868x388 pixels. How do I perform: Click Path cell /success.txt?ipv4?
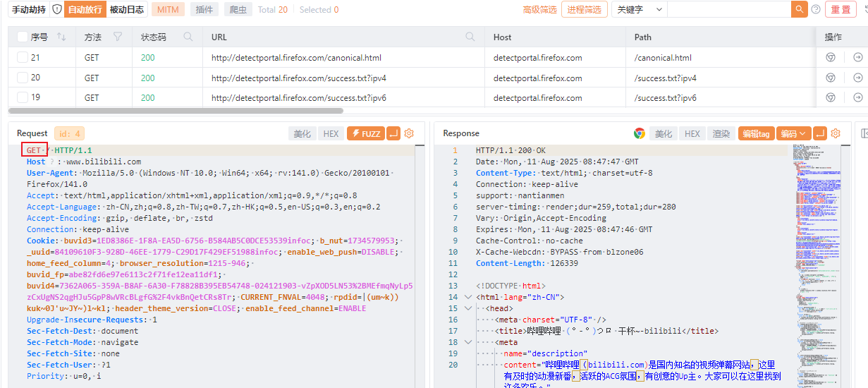(666, 78)
